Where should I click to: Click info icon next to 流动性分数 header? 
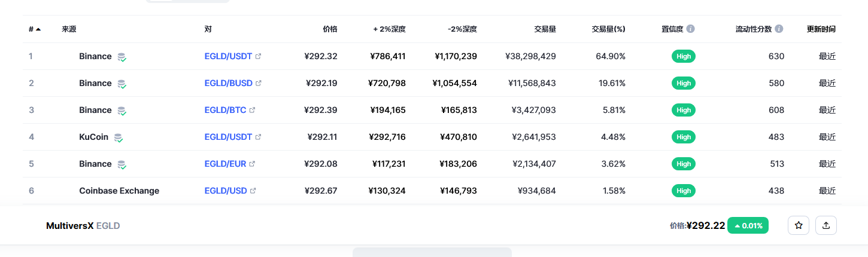(779, 29)
